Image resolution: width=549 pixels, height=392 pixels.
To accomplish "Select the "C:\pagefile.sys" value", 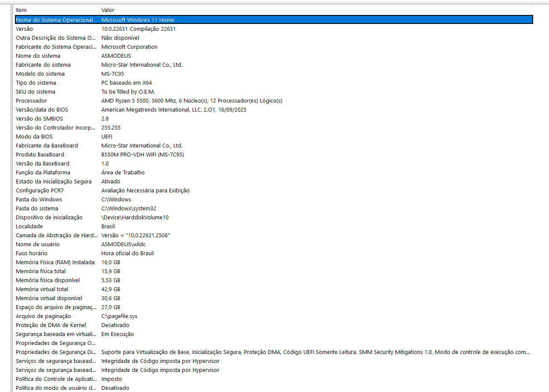I will pyautogui.click(x=119, y=316).
